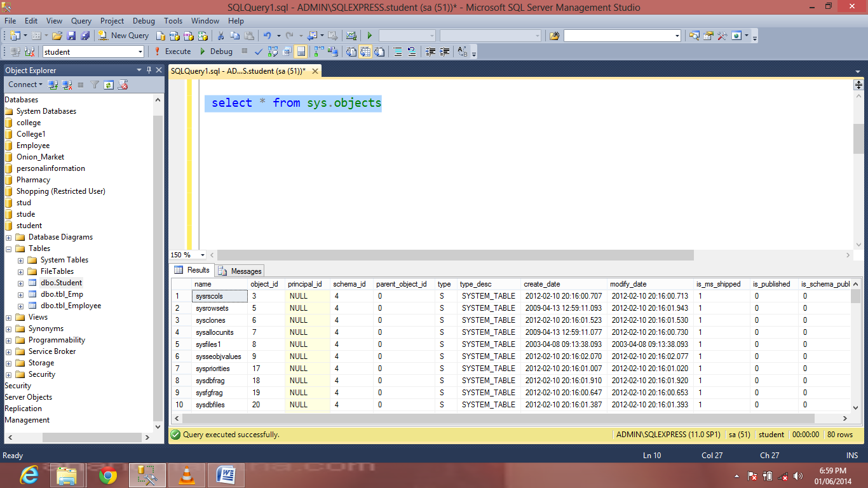
Task: Increase indent of the selected lines
Action: [x=445, y=51]
